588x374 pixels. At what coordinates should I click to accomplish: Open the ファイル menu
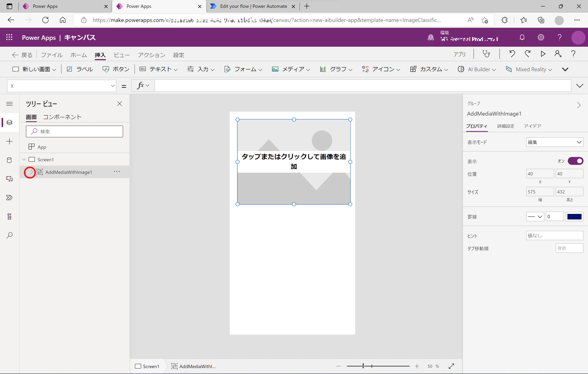click(52, 55)
